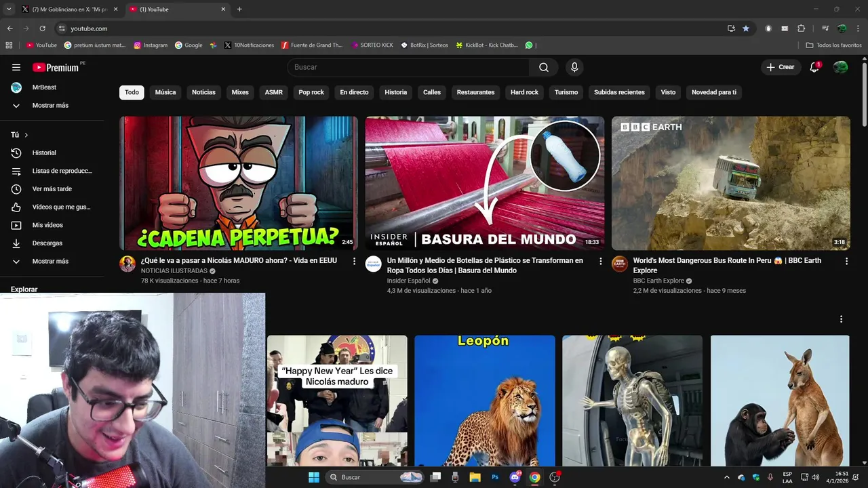This screenshot has width=868, height=488.
Task: Select the Música filter chip
Action: pyautogui.click(x=165, y=92)
